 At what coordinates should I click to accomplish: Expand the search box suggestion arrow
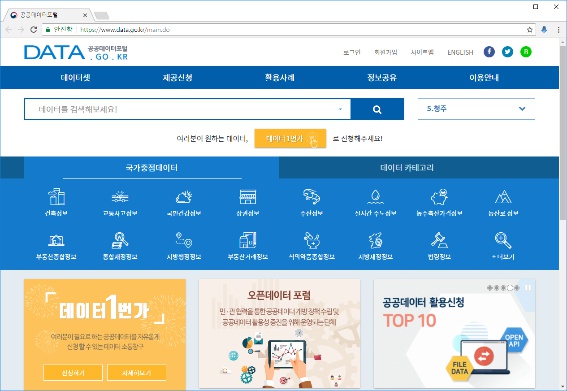point(340,109)
